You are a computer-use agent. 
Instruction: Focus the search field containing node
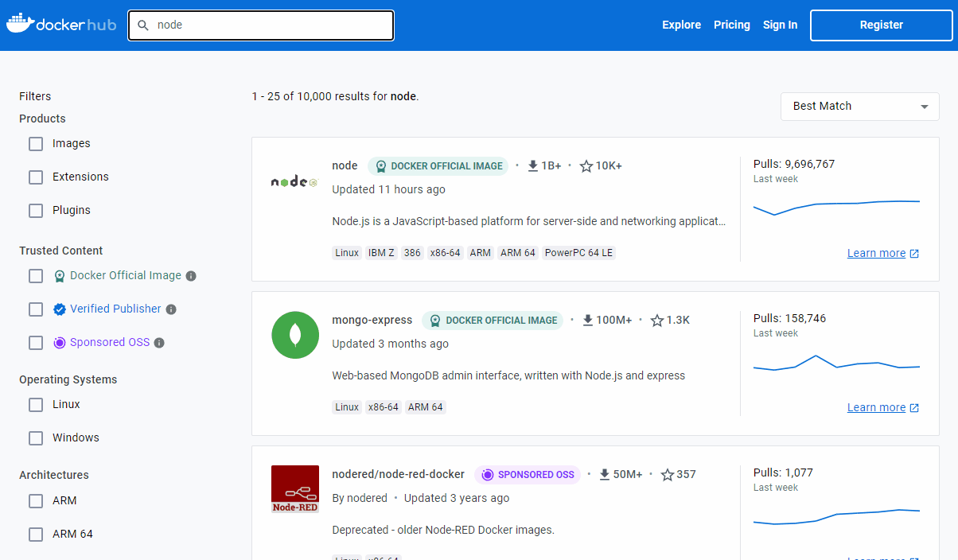(x=271, y=25)
